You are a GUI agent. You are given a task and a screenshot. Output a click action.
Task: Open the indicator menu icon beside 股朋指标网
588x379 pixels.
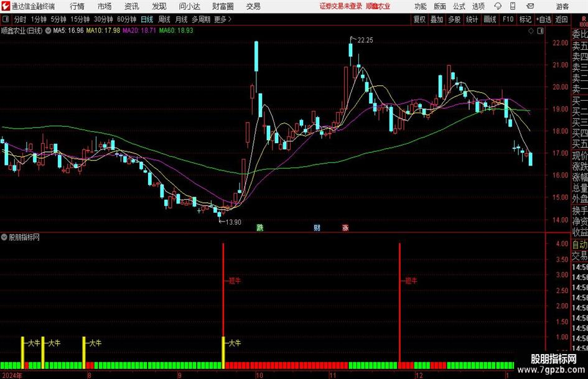[x=4, y=237]
